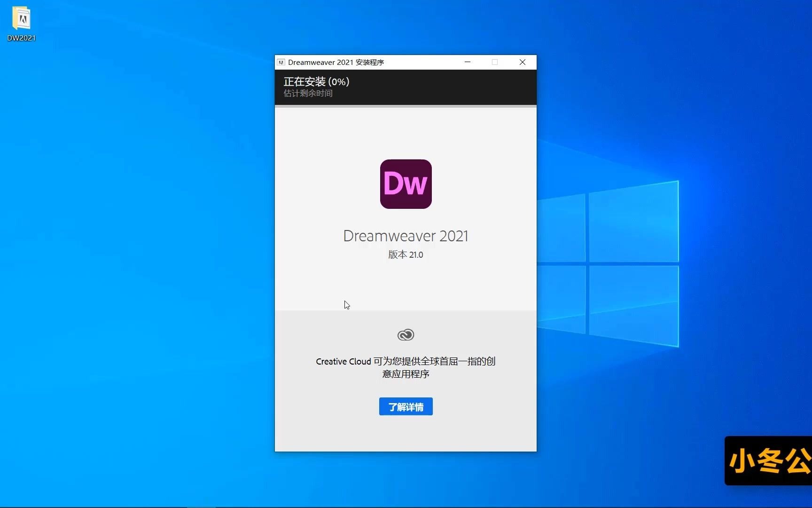
Task: Click the 估计剩余时间 label
Action: [308, 93]
